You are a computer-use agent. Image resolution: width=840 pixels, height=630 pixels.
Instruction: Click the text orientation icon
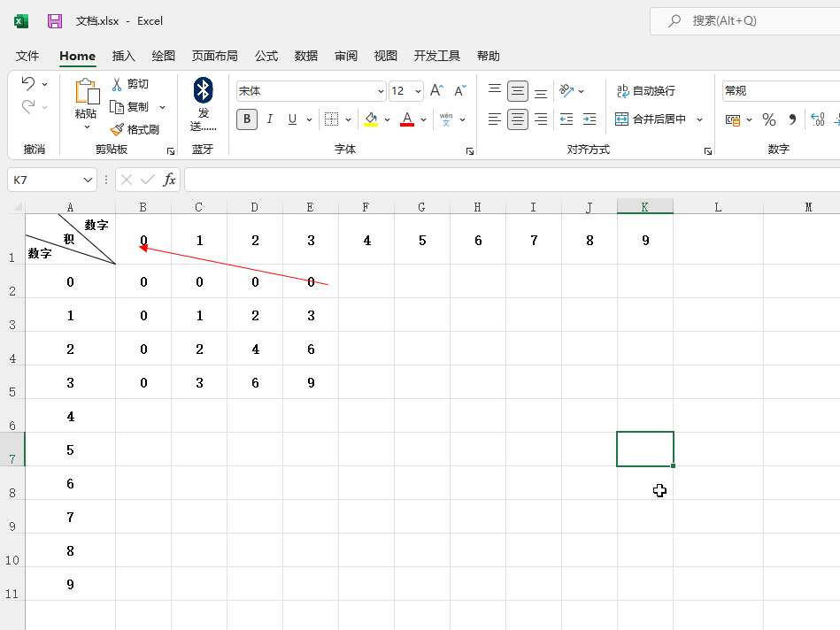coord(566,90)
